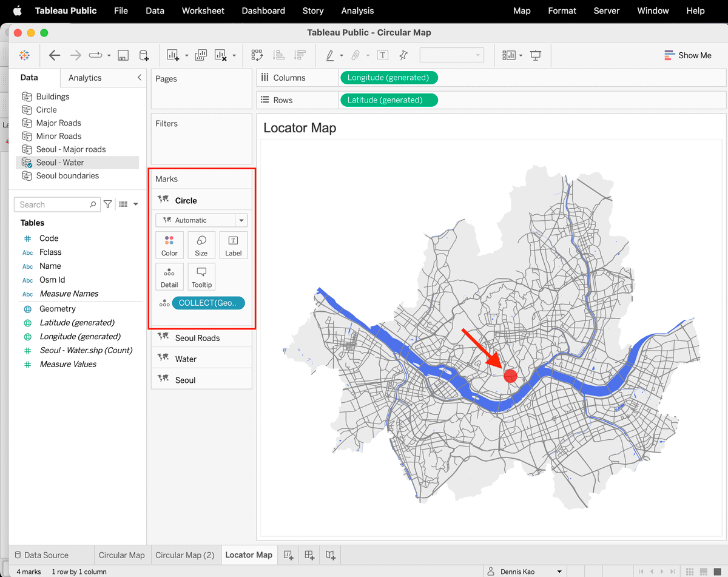Viewport: 728px width, 577px height.
Task: Select the Geometry field
Action: (x=58, y=309)
